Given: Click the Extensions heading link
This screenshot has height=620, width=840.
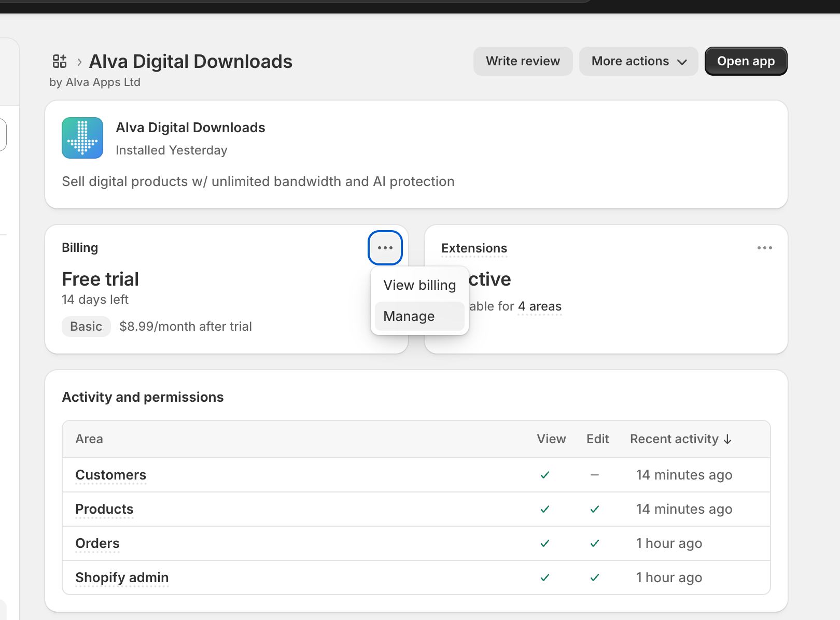Looking at the screenshot, I should click(474, 248).
